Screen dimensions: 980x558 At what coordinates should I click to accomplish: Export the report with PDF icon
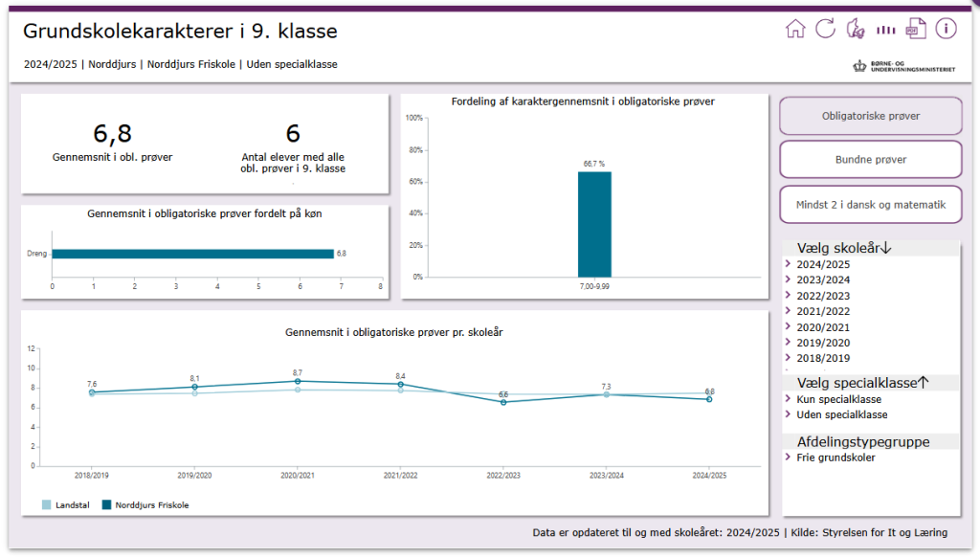coord(916,29)
